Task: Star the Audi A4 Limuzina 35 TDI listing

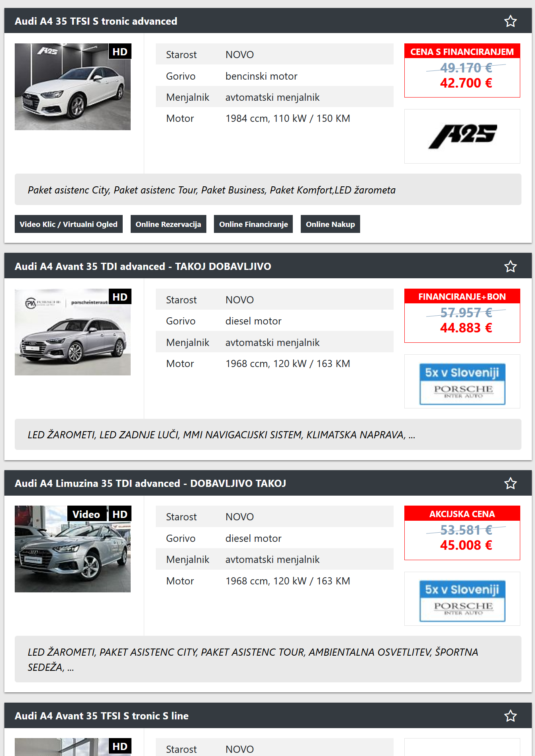Action: [x=510, y=483]
